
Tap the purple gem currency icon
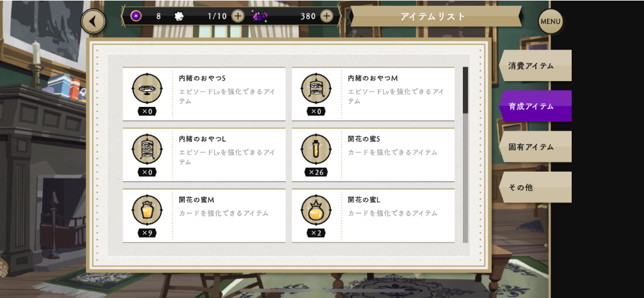[260, 16]
